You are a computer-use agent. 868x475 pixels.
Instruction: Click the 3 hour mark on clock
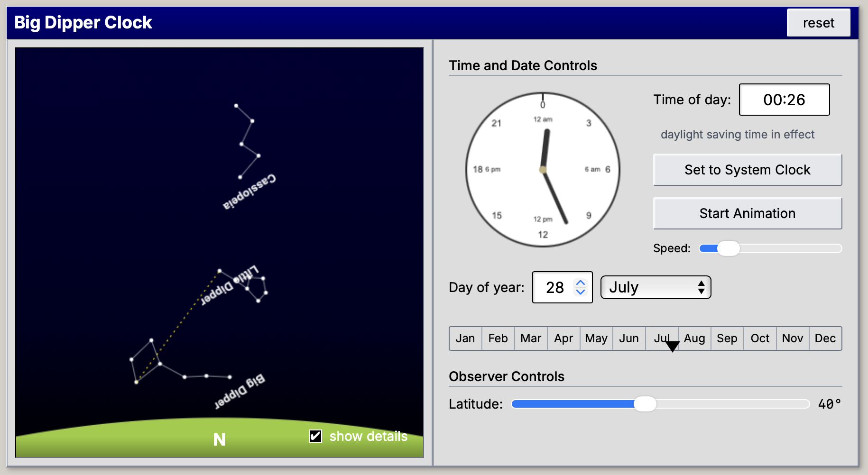pos(589,123)
